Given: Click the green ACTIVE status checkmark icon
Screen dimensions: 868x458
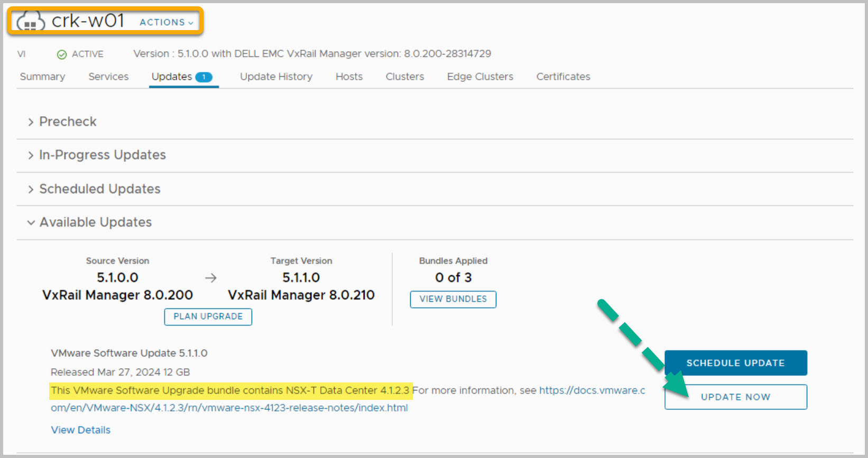Looking at the screenshot, I should click(62, 54).
